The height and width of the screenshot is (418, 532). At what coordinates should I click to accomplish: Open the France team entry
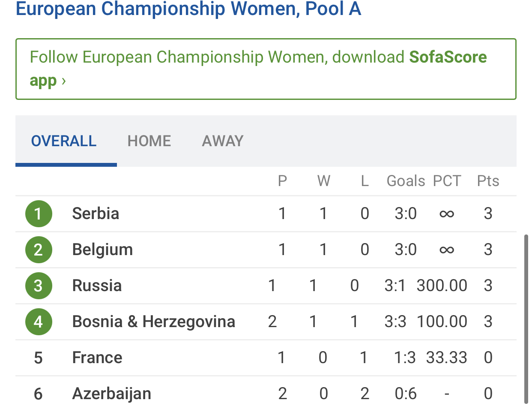pyautogui.click(x=97, y=358)
